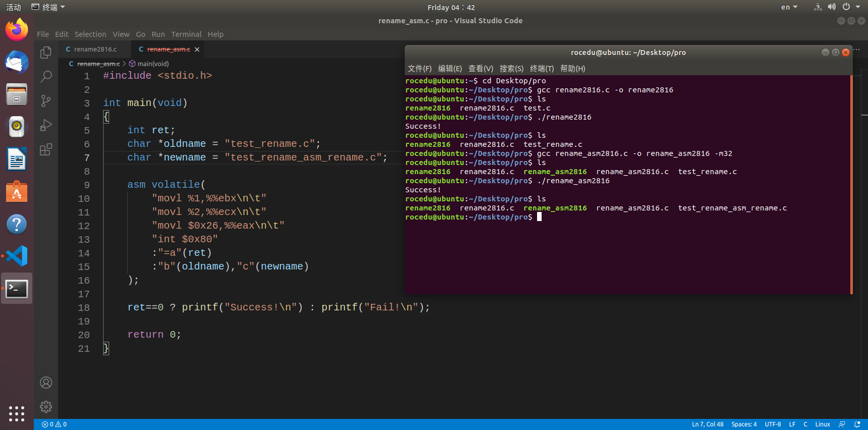Open the volume icon in top bar

tap(832, 7)
